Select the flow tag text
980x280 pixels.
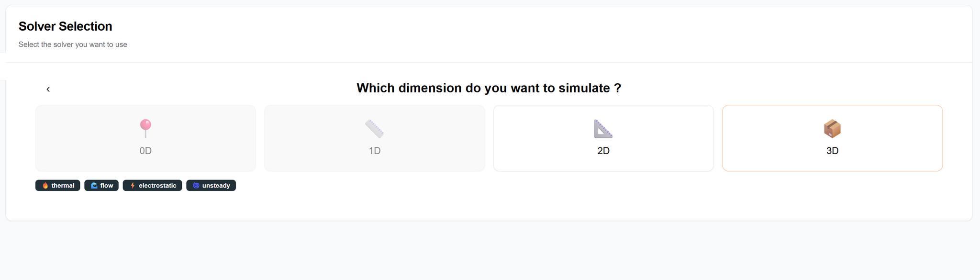click(107, 186)
